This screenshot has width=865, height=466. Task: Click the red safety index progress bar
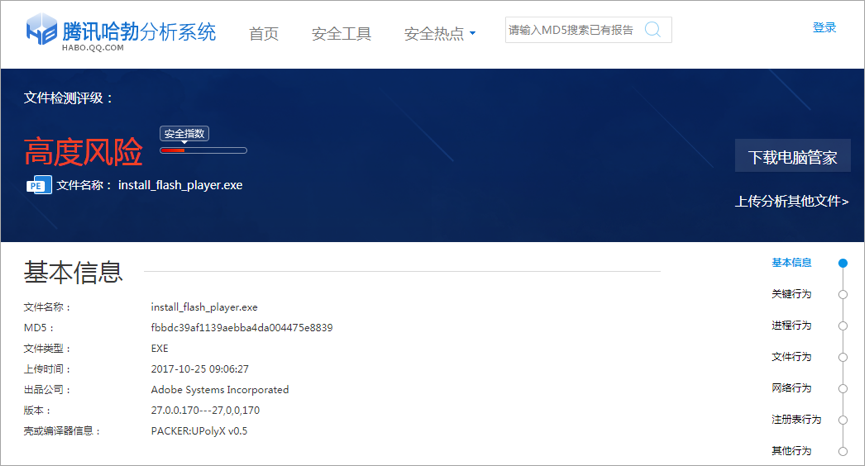coord(204,151)
